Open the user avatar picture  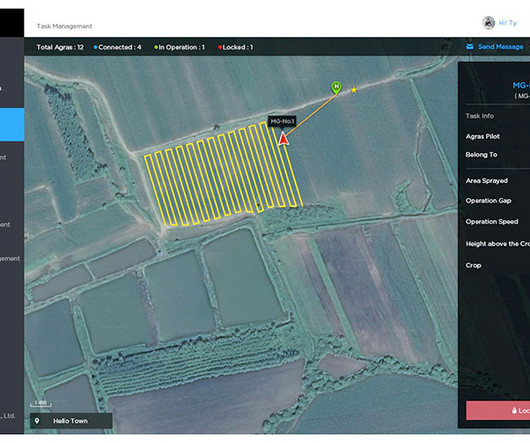coord(488,23)
